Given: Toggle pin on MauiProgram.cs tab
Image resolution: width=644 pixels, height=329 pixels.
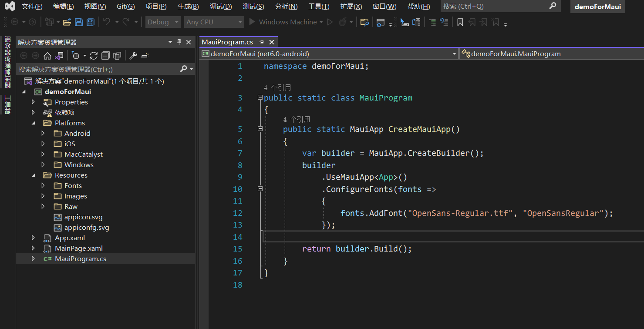Looking at the screenshot, I should click(262, 42).
